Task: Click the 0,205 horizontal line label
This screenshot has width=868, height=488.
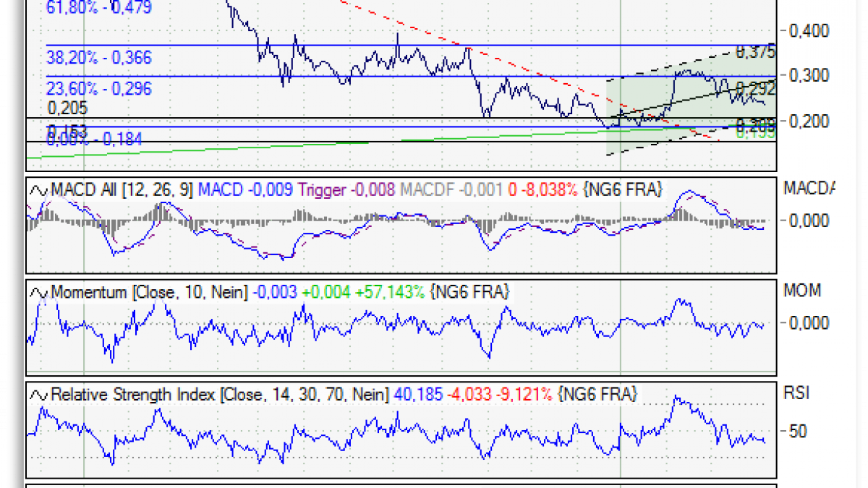Action: (67, 108)
